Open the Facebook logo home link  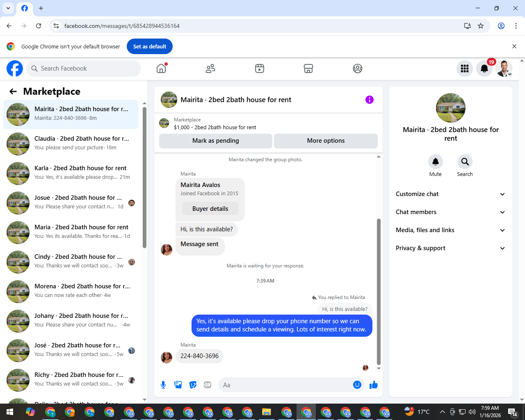15,68
